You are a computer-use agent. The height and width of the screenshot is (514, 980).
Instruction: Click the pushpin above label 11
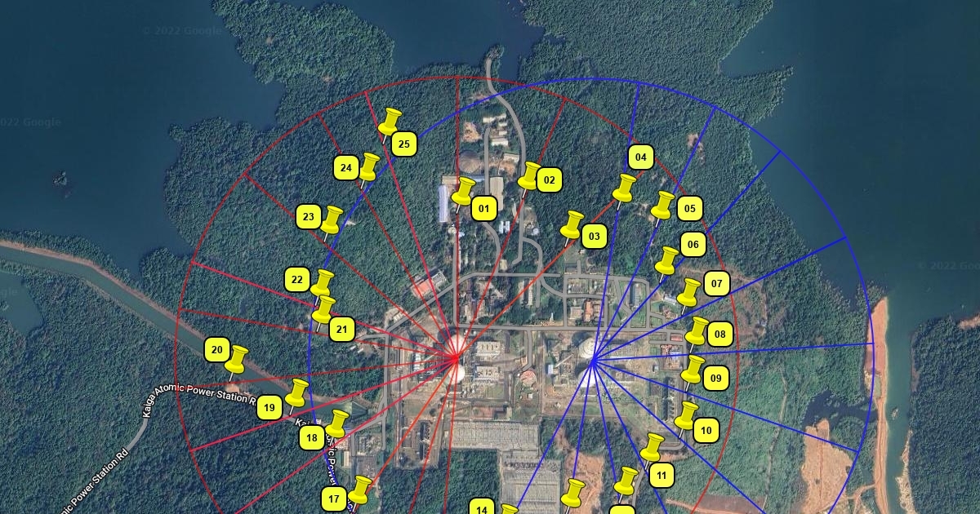[x=651, y=448]
